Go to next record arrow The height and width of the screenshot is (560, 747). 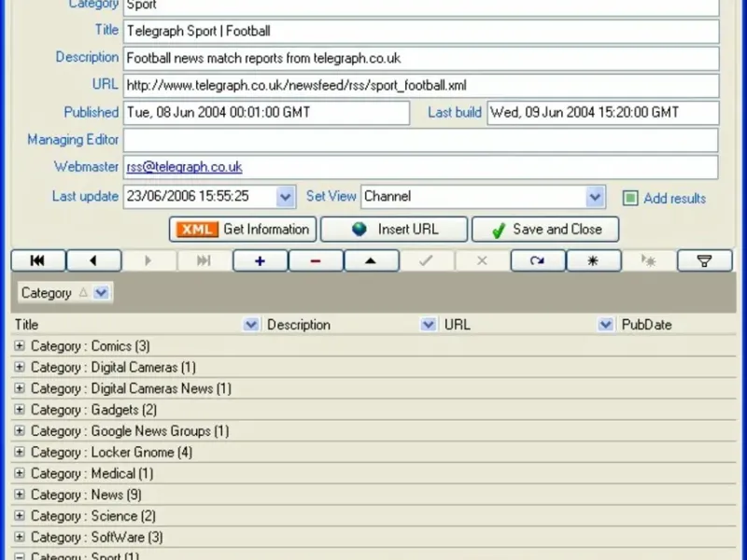click(x=148, y=260)
